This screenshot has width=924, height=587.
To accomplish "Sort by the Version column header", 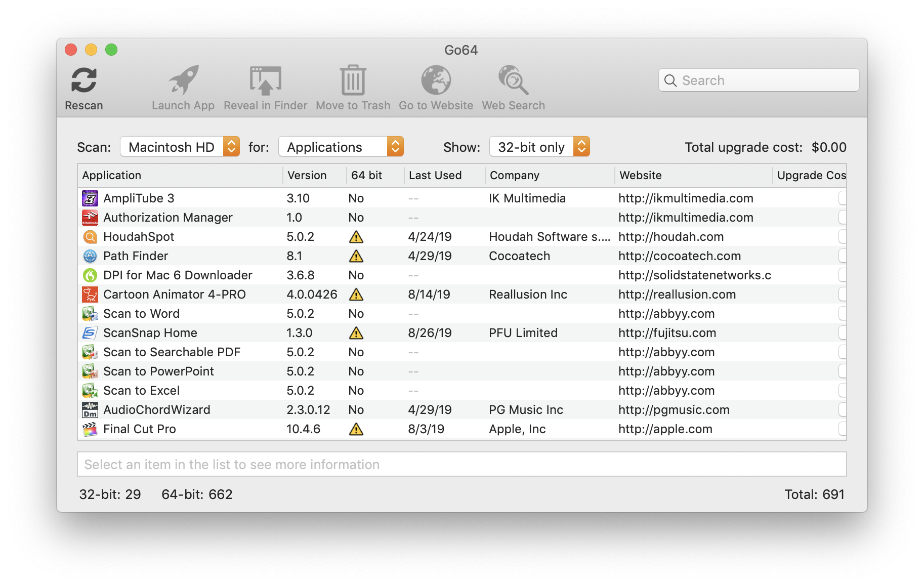I will coord(314,175).
